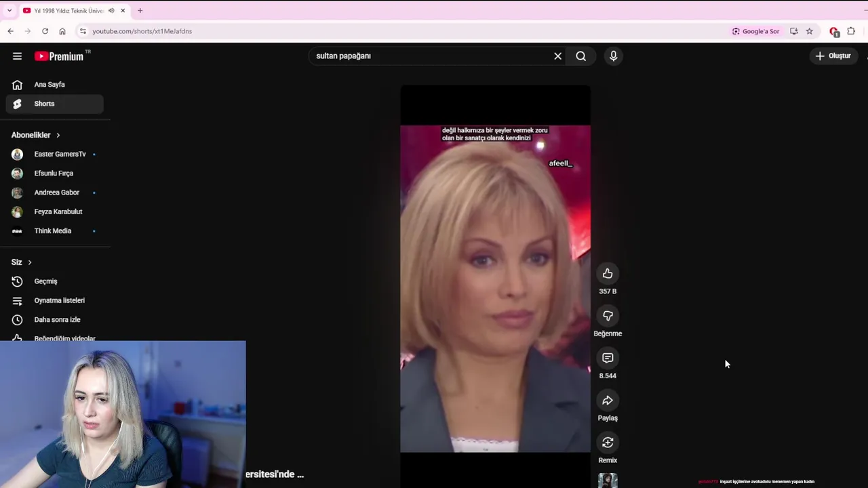The height and width of the screenshot is (488, 868).
Task: Open comments with 8.544 count
Action: [x=608, y=358]
